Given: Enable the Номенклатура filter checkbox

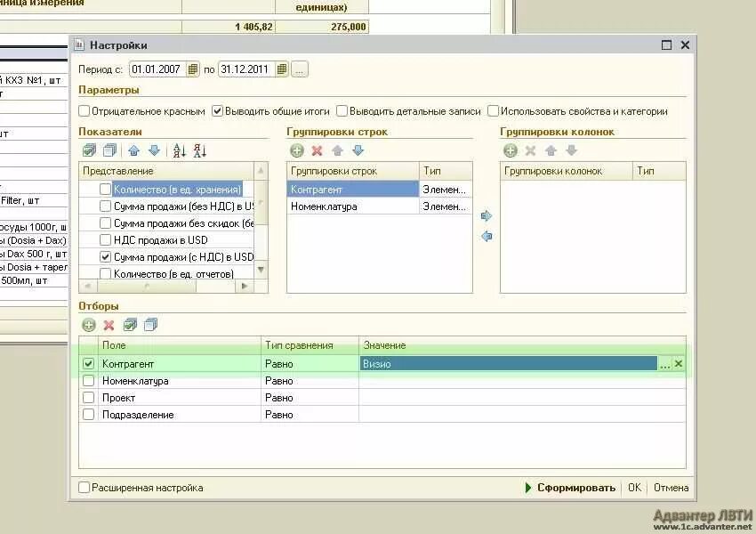Looking at the screenshot, I should pos(88,381).
